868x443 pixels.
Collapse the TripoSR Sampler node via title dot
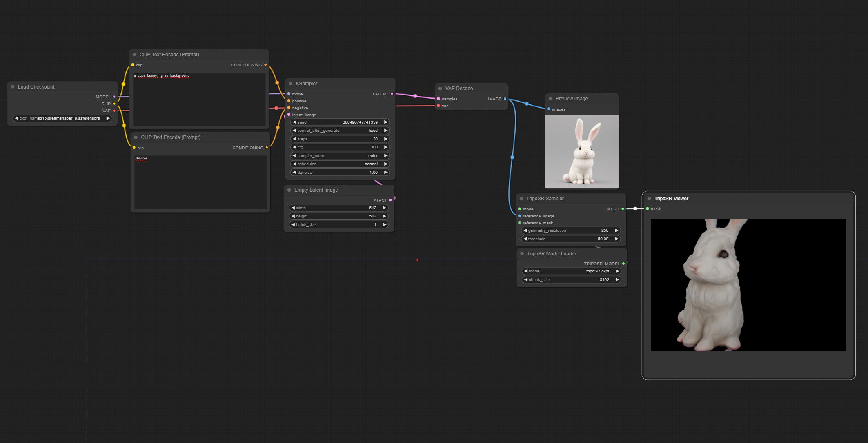521,199
